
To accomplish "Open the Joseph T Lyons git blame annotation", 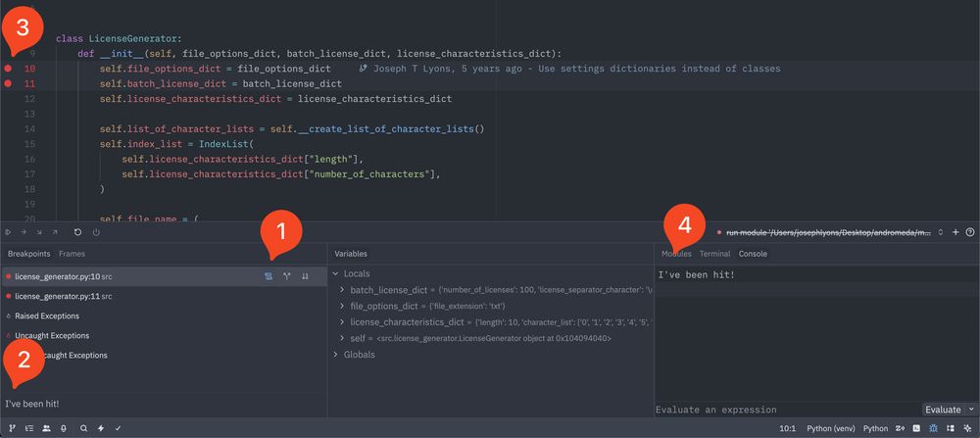I will coord(570,69).
